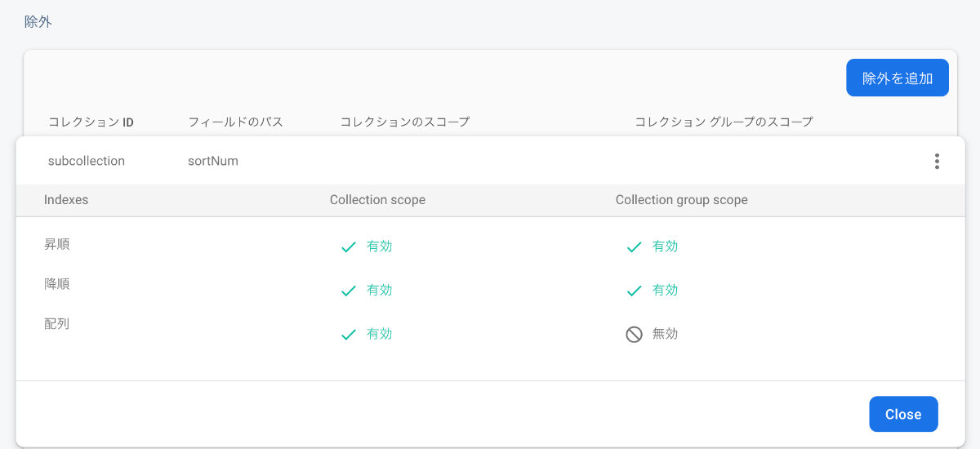This screenshot has height=449, width=980.
Task: Click the ascending collection group checkmark icon
Action: pos(634,247)
